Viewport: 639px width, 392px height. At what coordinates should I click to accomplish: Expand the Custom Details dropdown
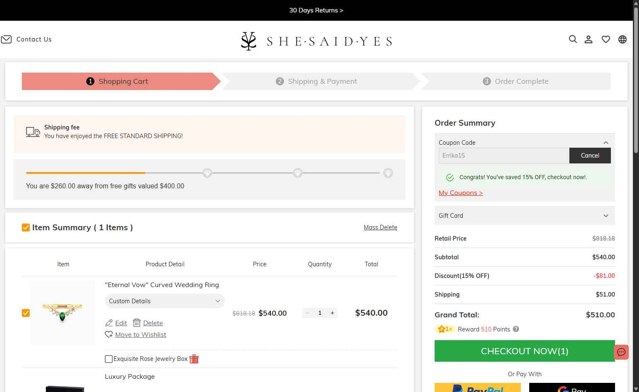point(165,301)
